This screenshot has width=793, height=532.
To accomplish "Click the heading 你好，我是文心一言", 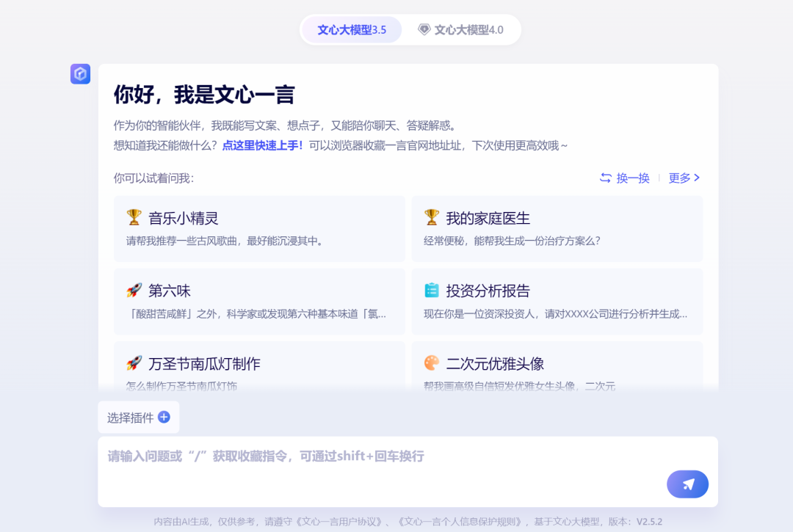I will click(204, 95).
